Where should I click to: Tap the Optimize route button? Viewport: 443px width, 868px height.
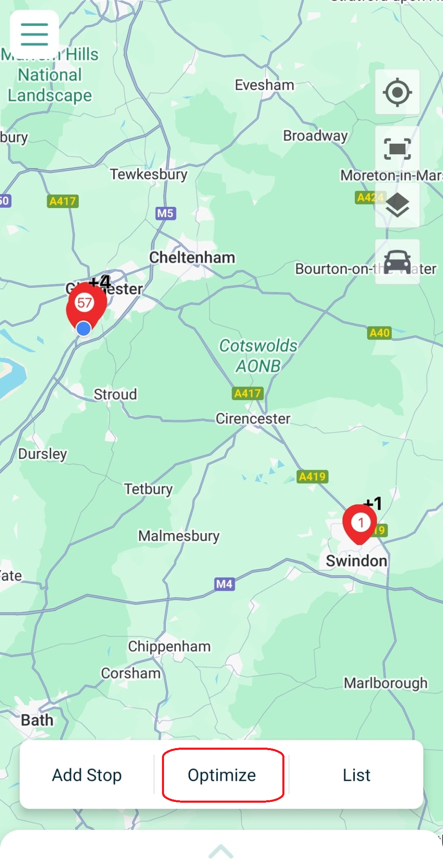click(222, 775)
